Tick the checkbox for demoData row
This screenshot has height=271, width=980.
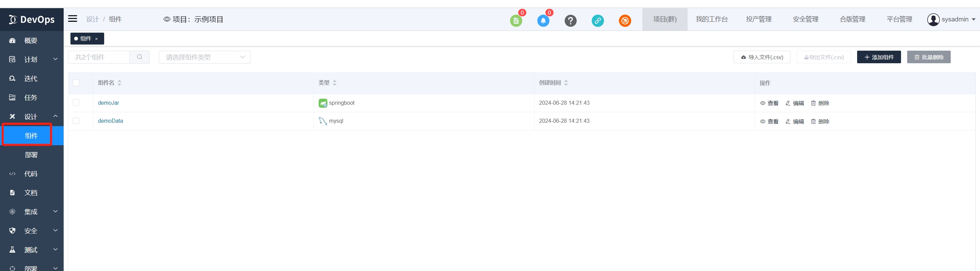[76, 121]
